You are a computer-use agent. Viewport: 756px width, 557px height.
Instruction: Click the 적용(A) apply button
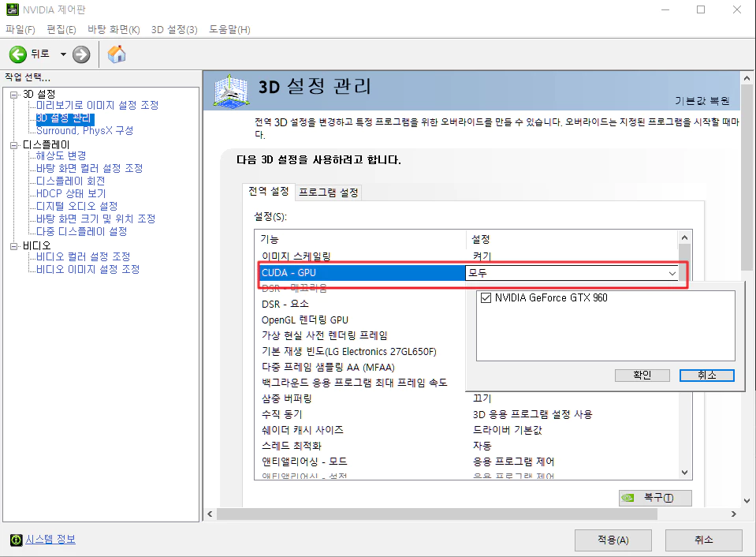click(613, 540)
